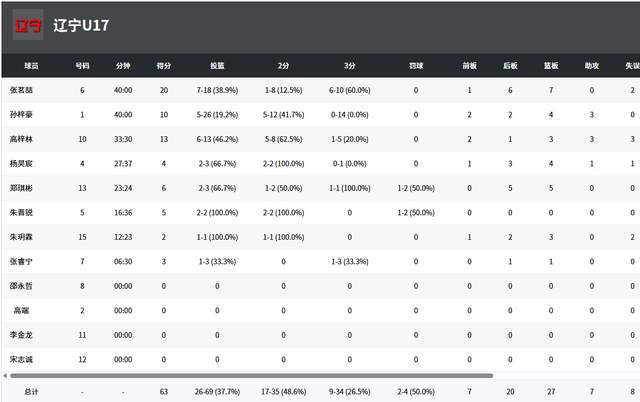Click the 号码 column header
Viewport: 640px width, 402px height.
pos(82,66)
